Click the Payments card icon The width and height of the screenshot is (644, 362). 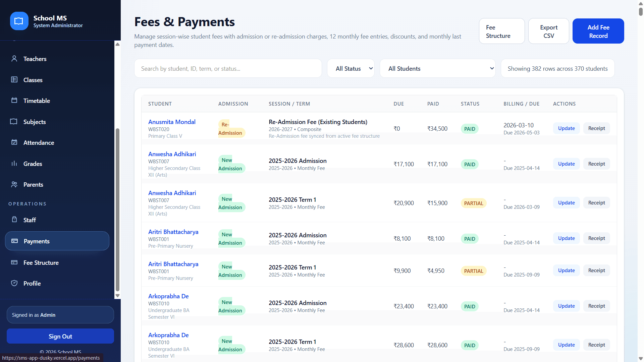click(14, 241)
